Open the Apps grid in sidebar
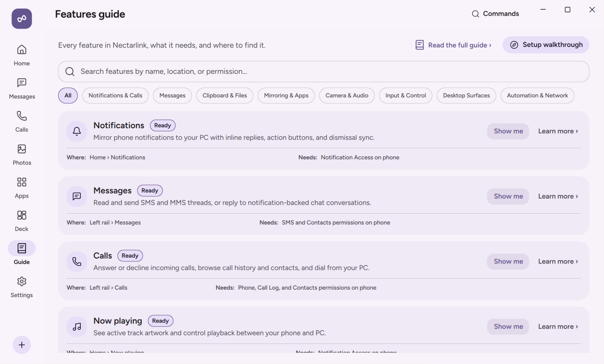Image resolution: width=604 pixels, height=364 pixels. pyautogui.click(x=22, y=188)
